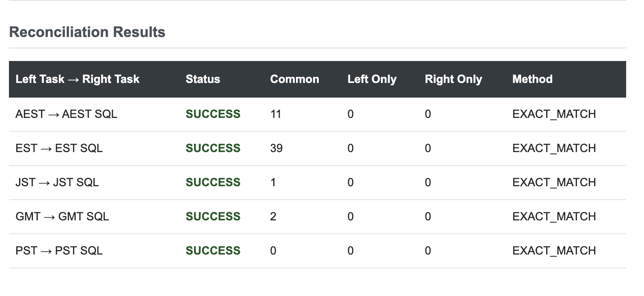Select the Left Only column header
The height and width of the screenshot is (296, 644).
tap(372, 79)
